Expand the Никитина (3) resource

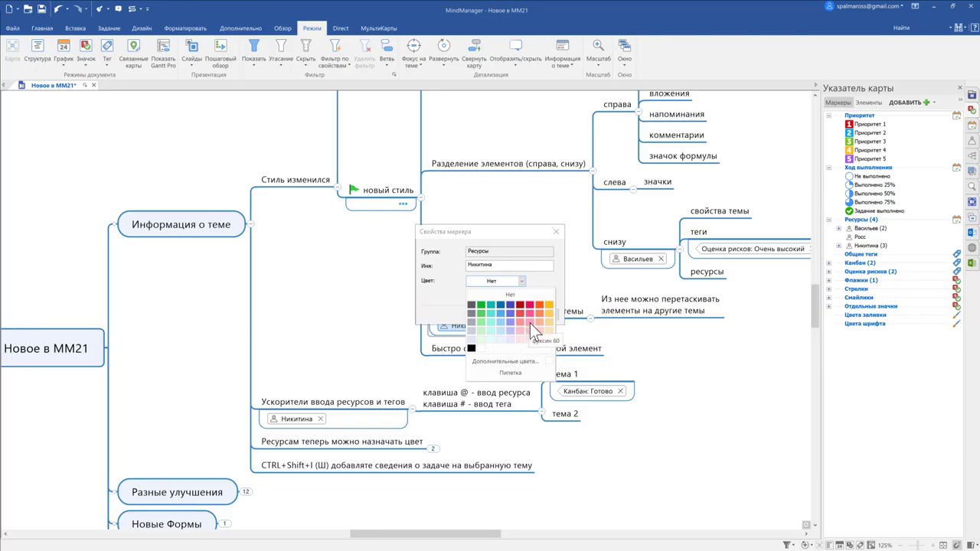click(x=838, y=246)
